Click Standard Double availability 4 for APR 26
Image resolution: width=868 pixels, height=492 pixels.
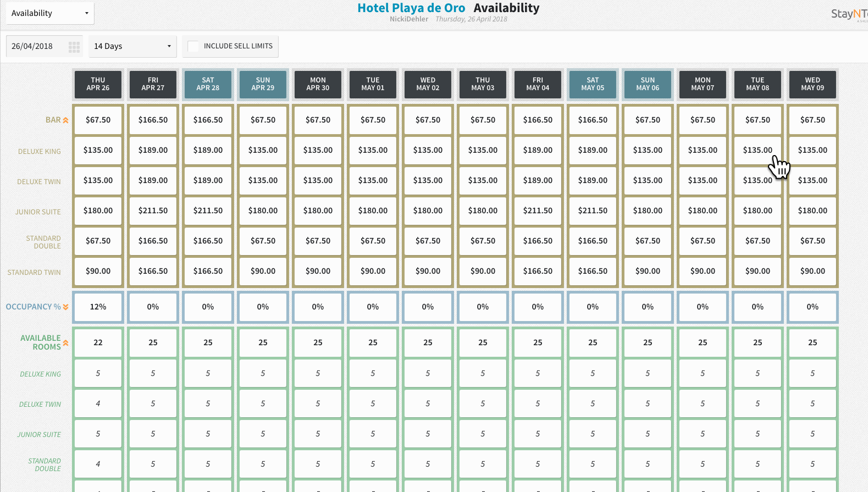click(x=98, y=464)
